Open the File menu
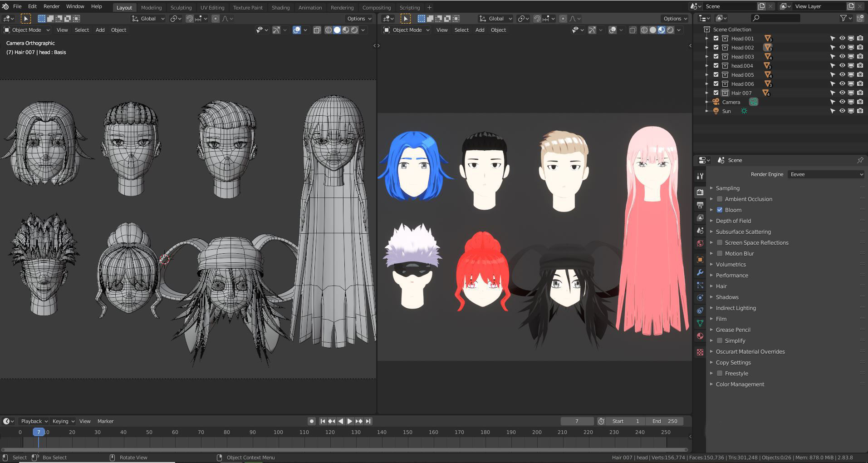Image resolution: width=868 pixels, height=463 pixels. (17, 6)
